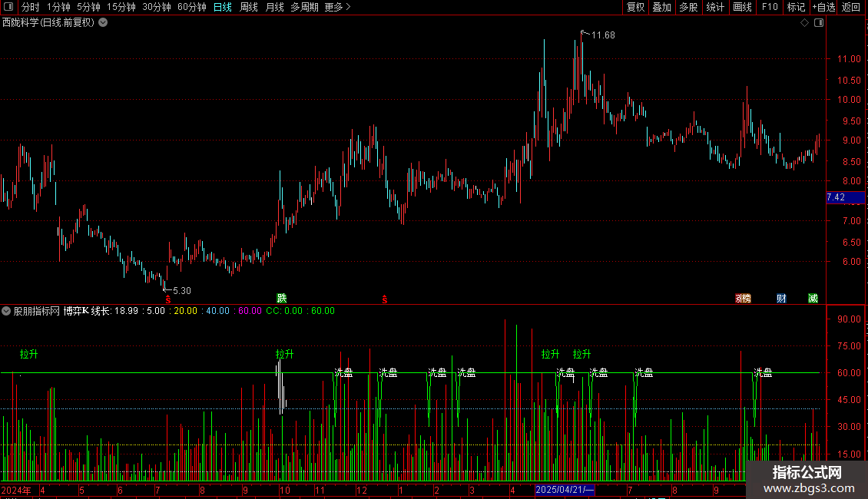Click the 2025/04/21 date marker on timeline
Viewport: 868px width, 499px height.
(x=565, y=490)
